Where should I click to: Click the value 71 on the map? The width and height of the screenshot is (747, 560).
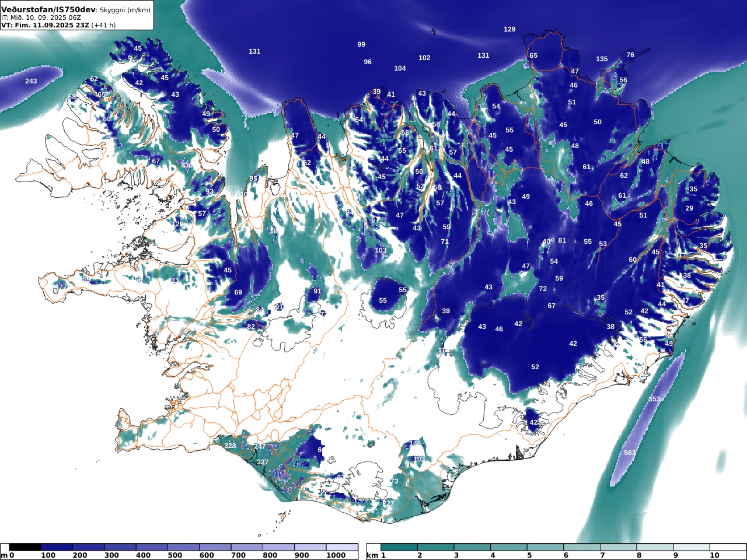pyautogui.click(x=445, y=242)
